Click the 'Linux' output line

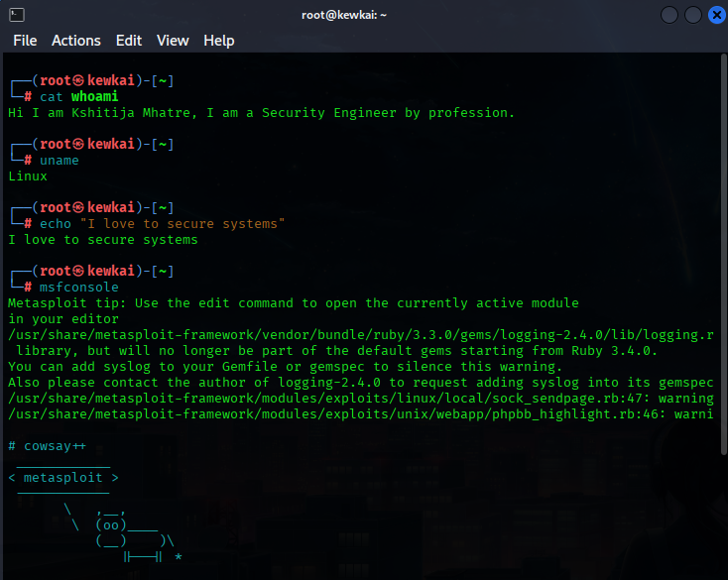(28, 176)
